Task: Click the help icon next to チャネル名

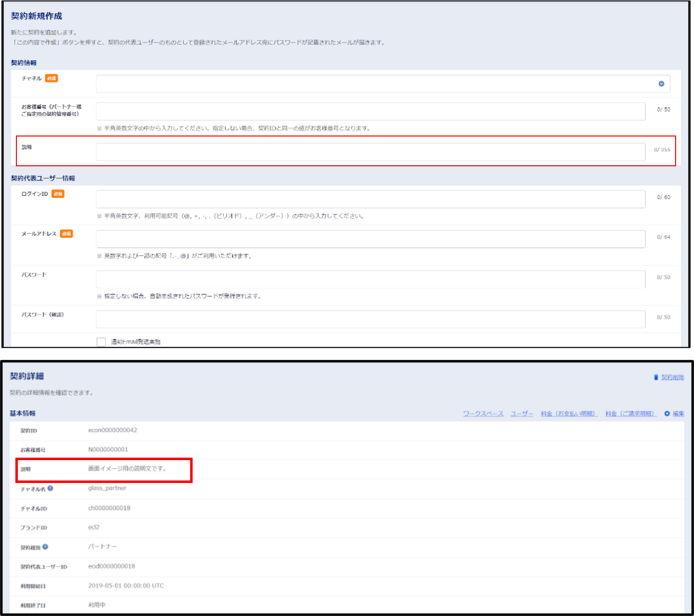Action: click(51, 488)
